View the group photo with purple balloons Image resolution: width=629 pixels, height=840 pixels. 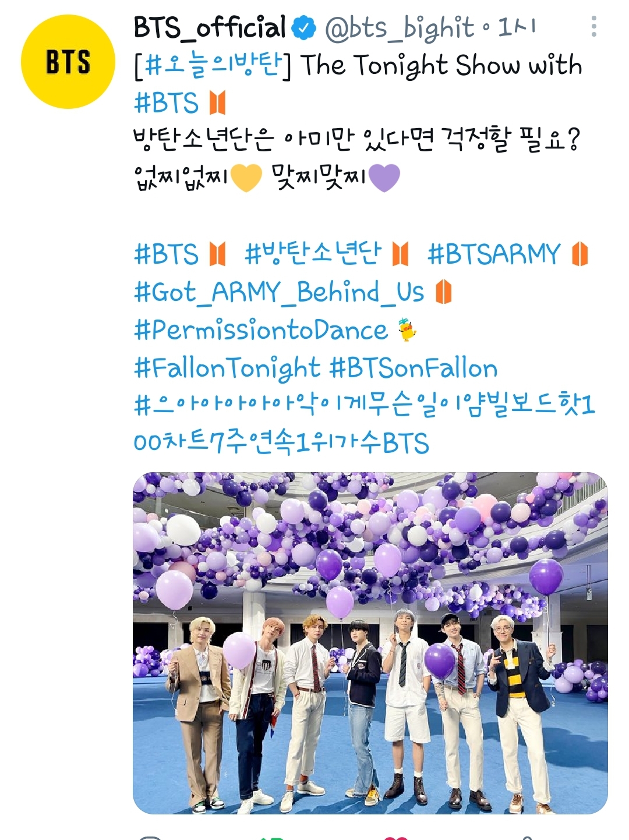coord(370,643)
